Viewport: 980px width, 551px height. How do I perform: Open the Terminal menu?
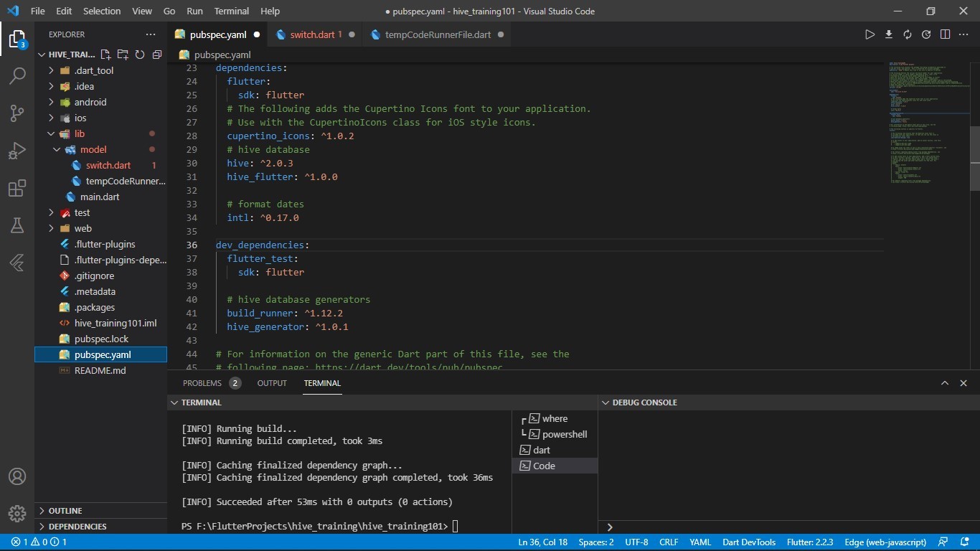(x=232, y=11)
